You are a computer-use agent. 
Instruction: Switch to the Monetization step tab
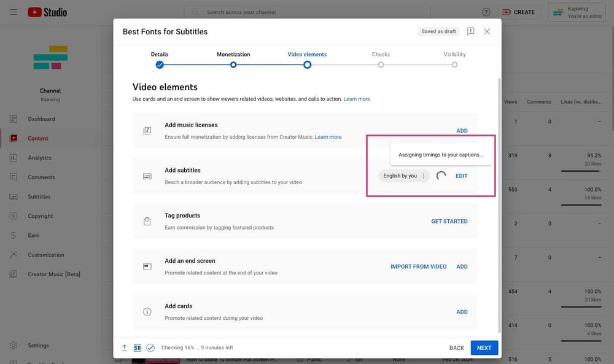(233, 64)
